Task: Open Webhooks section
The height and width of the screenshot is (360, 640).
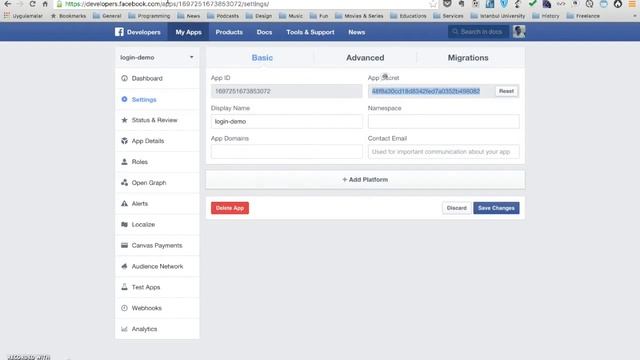Action: pos(157,308)
